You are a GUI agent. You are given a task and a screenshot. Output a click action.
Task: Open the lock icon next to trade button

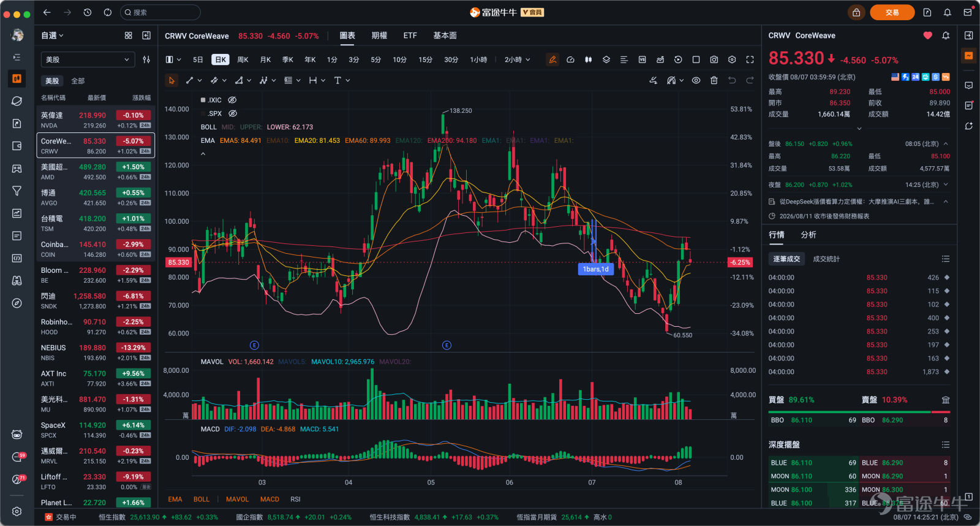(856, 12)
